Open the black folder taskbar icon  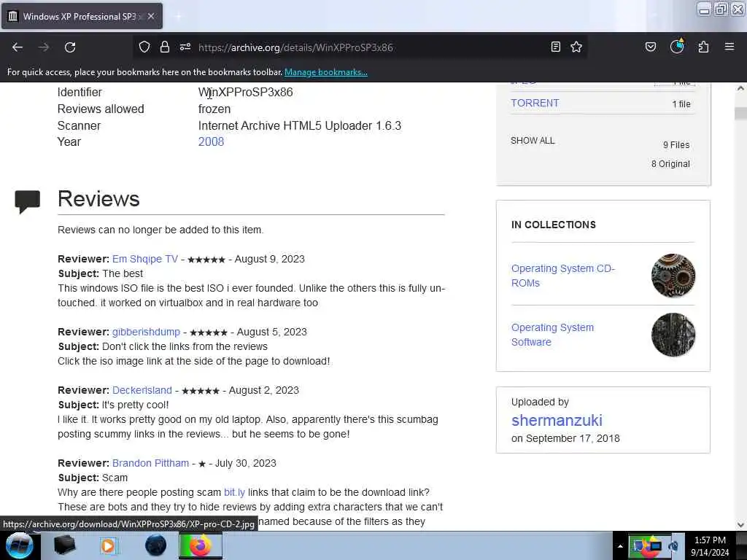click(64, 545)
